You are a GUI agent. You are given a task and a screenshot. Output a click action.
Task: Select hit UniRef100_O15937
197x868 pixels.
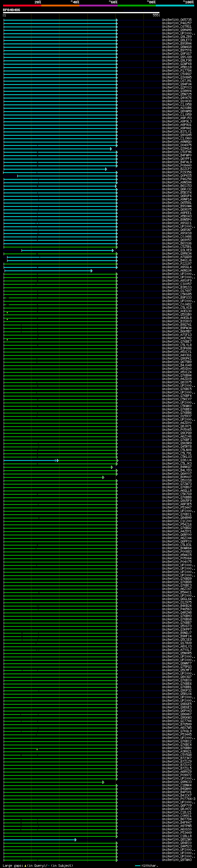177,416
